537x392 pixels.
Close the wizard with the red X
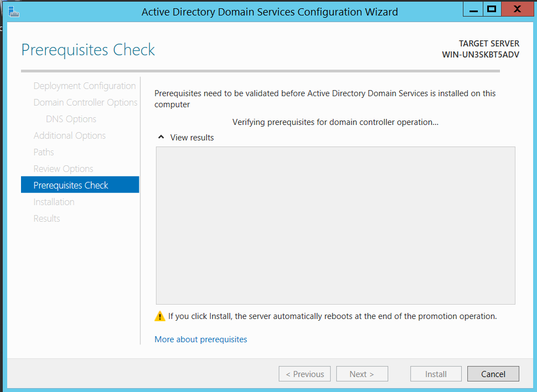point(517,9)
